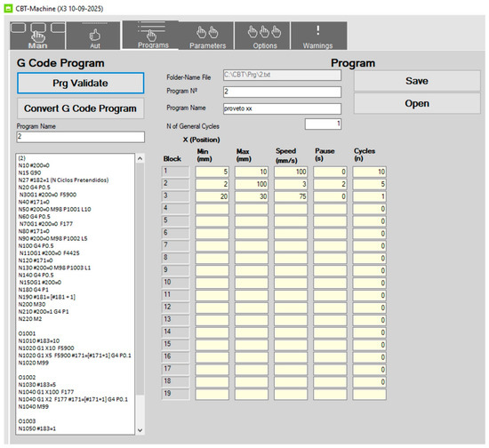Screen dimensions: 489x448
Task: Click the Pause cell of block 2
Action: (330, 184)
